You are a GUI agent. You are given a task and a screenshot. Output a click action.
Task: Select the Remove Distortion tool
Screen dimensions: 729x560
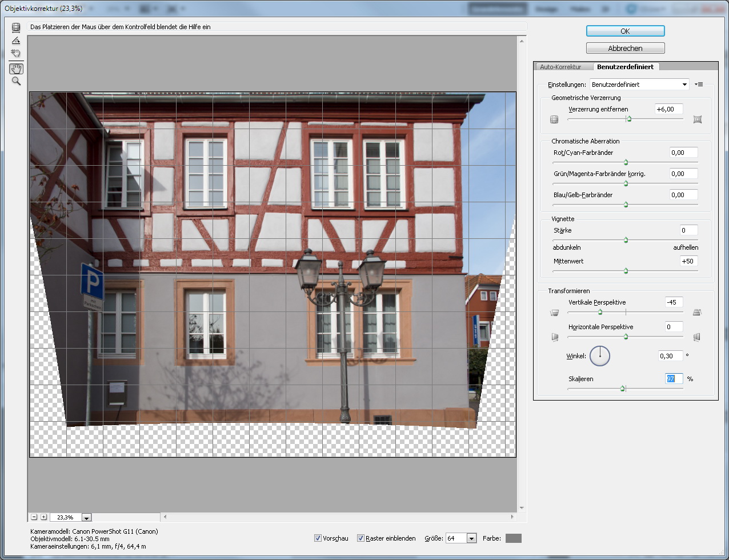pos(16,27)
